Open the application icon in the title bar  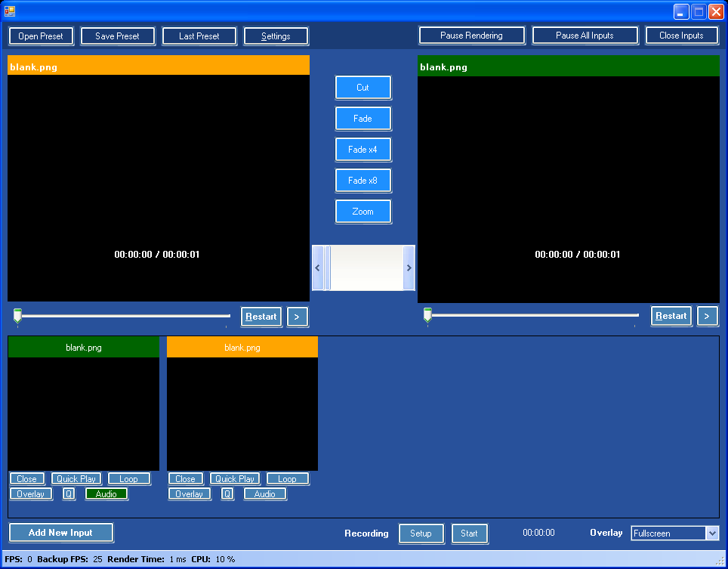pyautogui.click(x=10, y=11)
